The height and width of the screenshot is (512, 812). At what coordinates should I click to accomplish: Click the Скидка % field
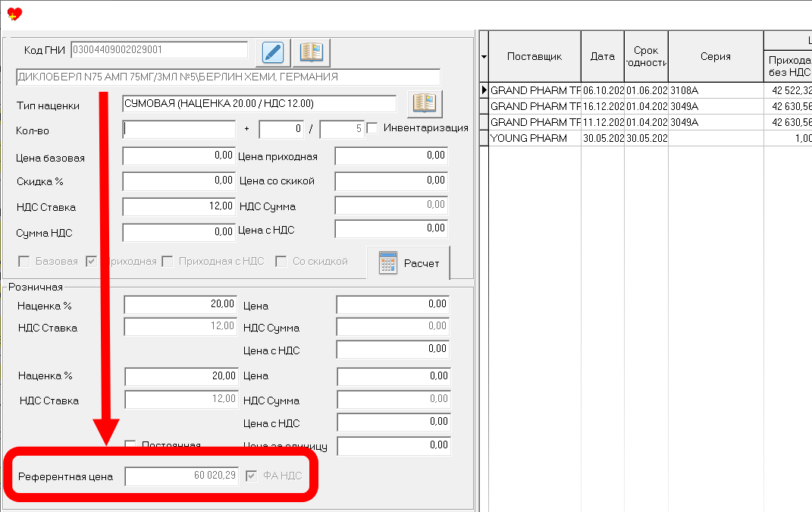click(179, 181)
